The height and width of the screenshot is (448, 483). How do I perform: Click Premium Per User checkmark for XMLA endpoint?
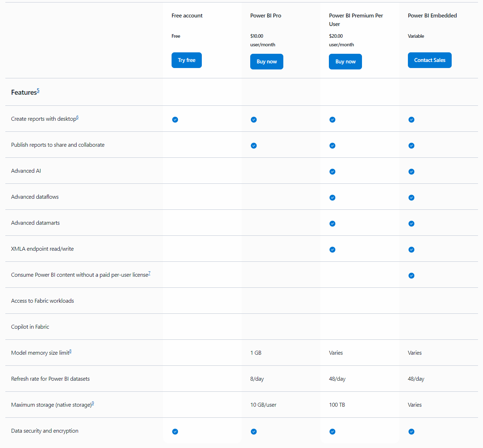pos(332,250)
